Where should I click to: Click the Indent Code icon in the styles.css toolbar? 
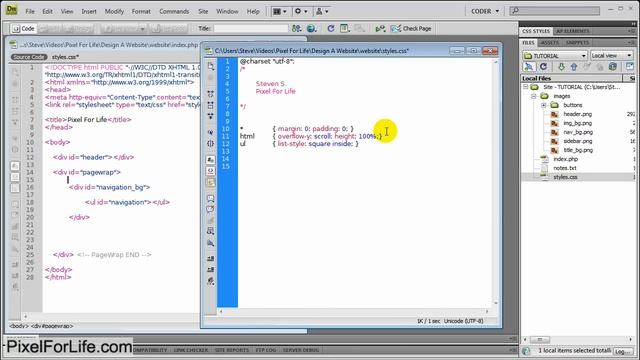(x=211, y=258)
